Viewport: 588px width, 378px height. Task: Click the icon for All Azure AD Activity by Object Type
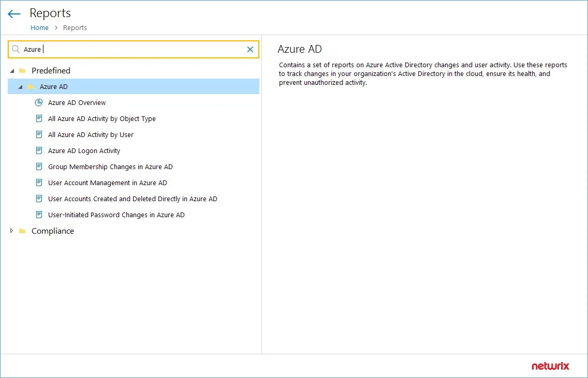39,118
